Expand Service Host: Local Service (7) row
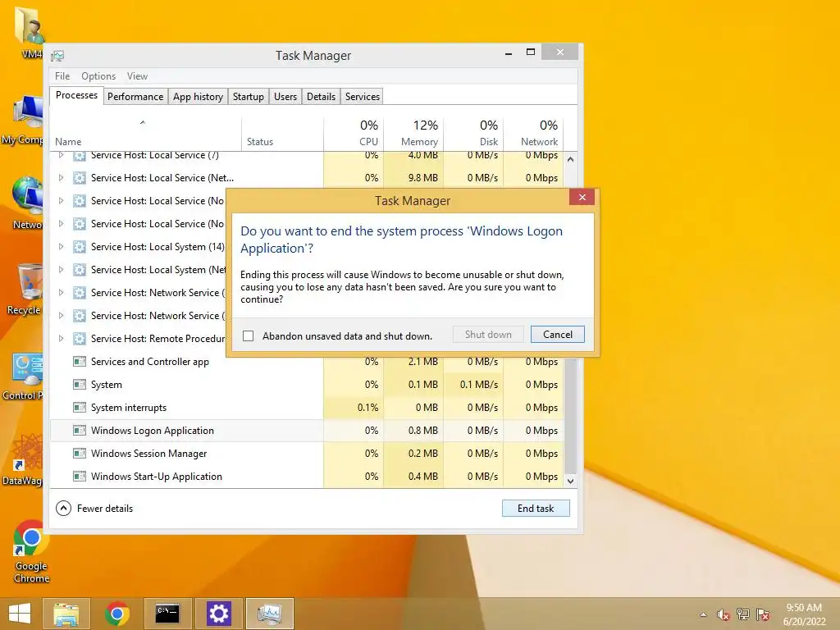 (61, 155)
